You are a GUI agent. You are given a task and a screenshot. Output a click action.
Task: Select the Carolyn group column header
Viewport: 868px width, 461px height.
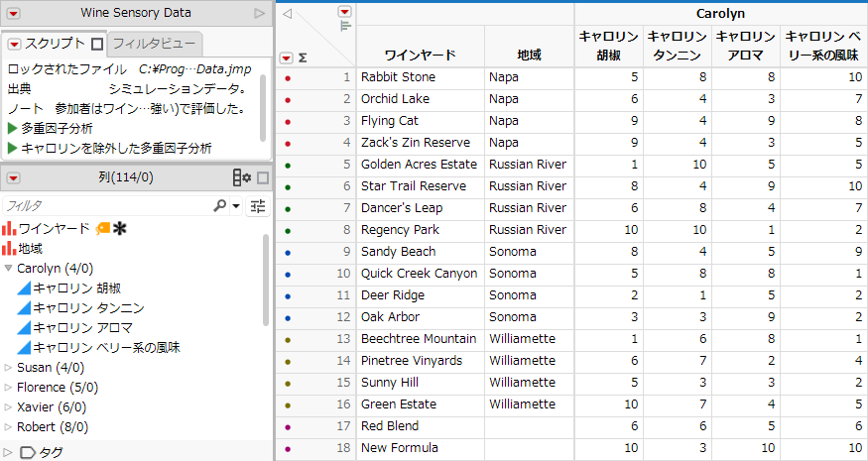point(721,14)
